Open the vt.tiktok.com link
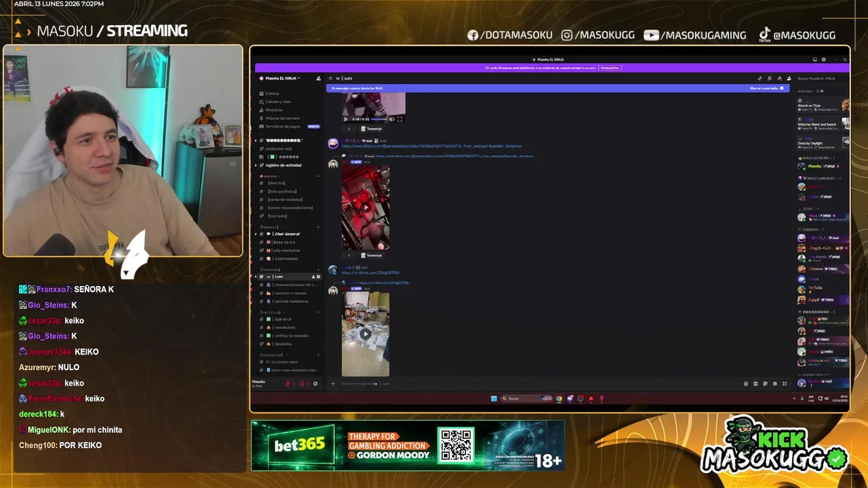This screenshot has height=488, width=868. 371,272
